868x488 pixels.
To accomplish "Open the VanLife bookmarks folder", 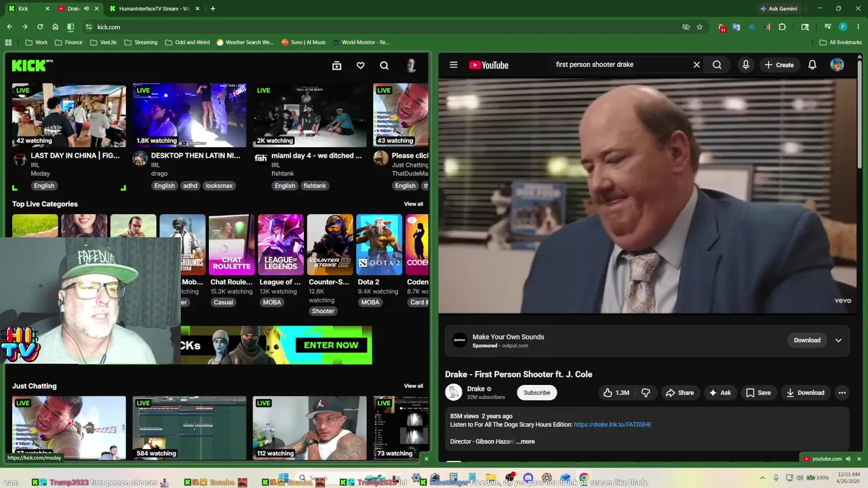I will (103, 42).
